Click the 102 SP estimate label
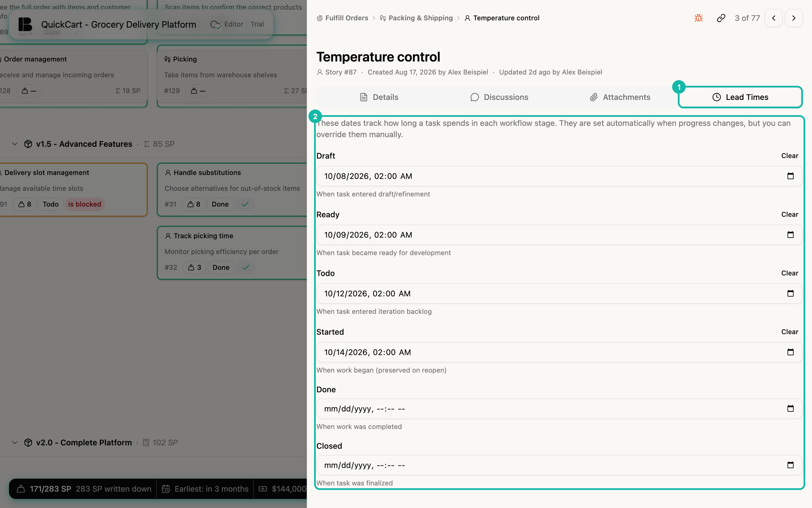 [160, 443]
